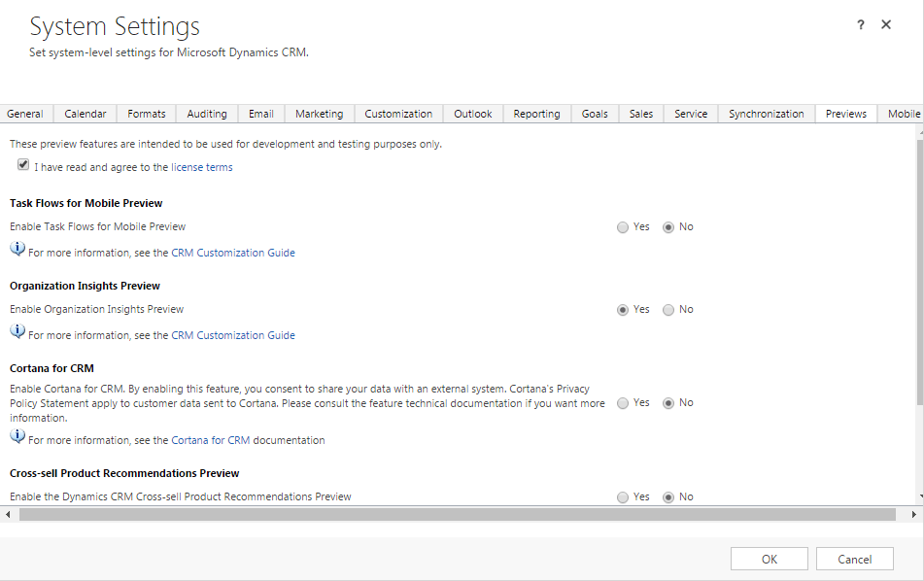Click the OK button
Image resolution: width=924 pixels, height=581 pixels.
[x=769, y=560]
